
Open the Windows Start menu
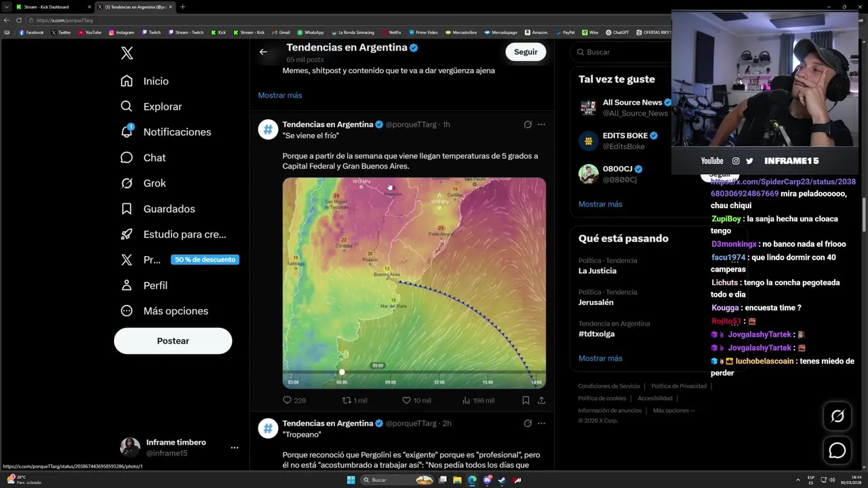[351, 480]
